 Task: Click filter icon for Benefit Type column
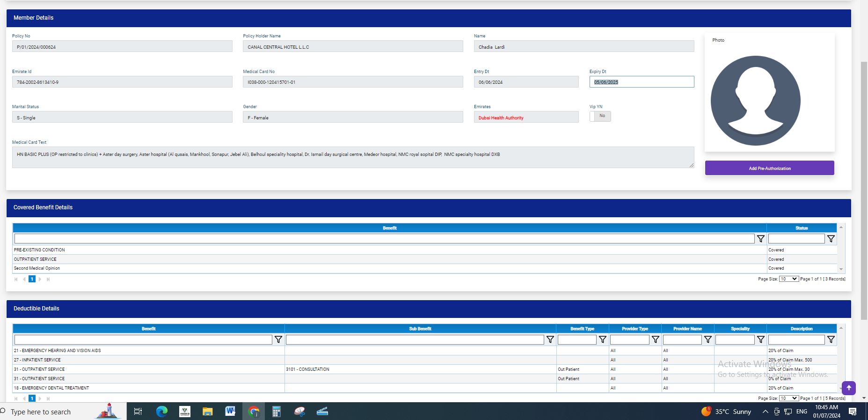point(603,339)
